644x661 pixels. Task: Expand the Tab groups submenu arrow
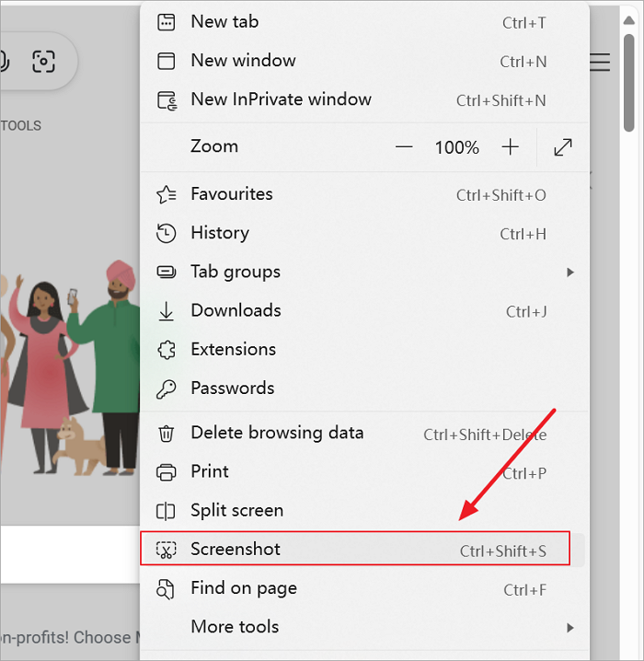point(570,273)
